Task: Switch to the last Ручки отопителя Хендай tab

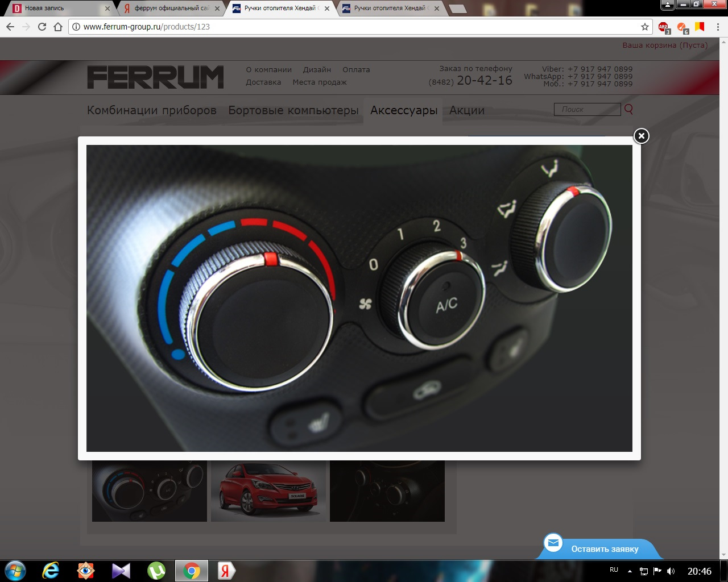Action: (x=391, y=9)
